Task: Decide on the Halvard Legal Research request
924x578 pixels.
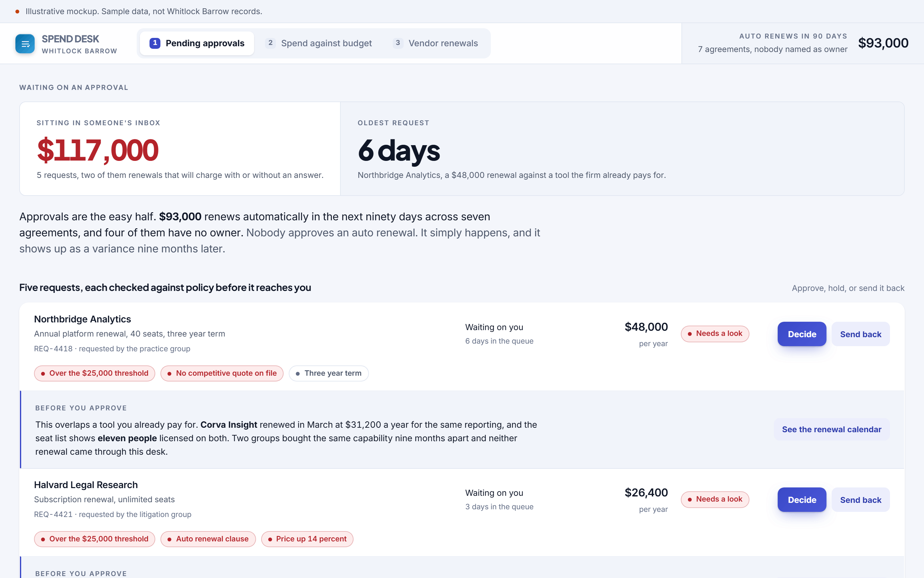Action: pos(802,500)
